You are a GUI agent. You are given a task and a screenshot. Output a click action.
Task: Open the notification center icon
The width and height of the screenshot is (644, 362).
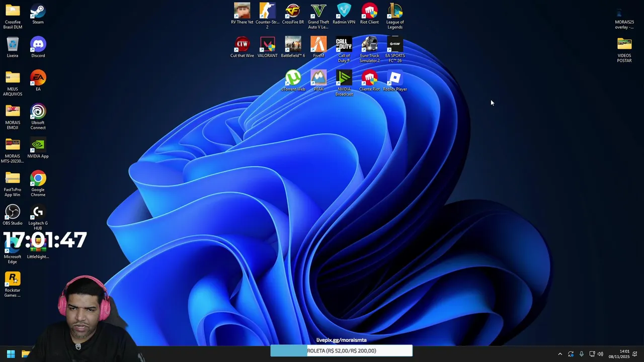coord(635,354)
